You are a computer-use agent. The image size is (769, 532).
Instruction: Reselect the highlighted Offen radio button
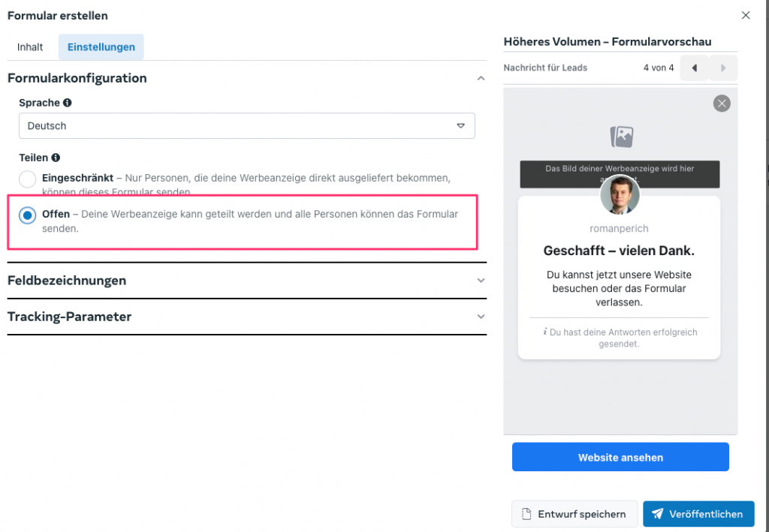pyautogui.click(x=27, y=214)
